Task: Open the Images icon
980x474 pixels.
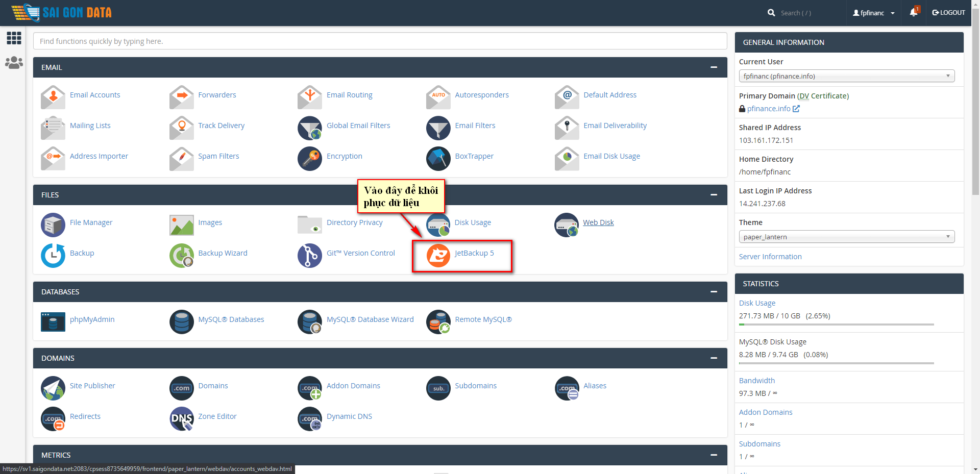Action: tap(182, 224)
